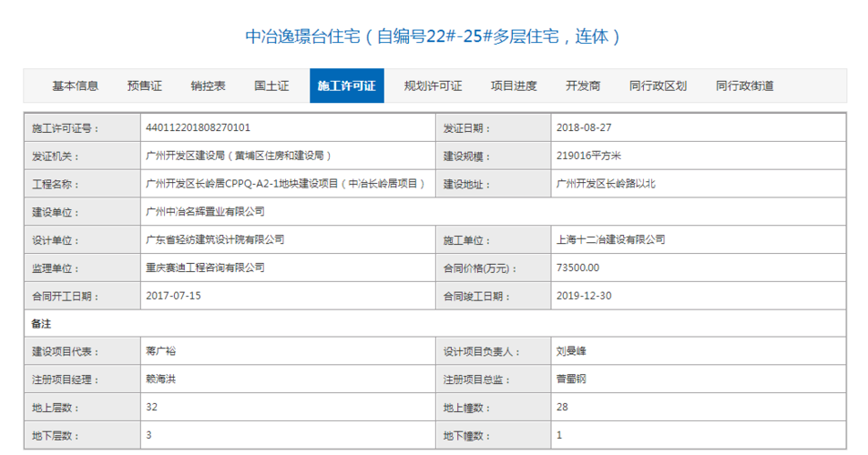Open the 开发商 tab
The image size is (868, 455).
coord(583,86)
